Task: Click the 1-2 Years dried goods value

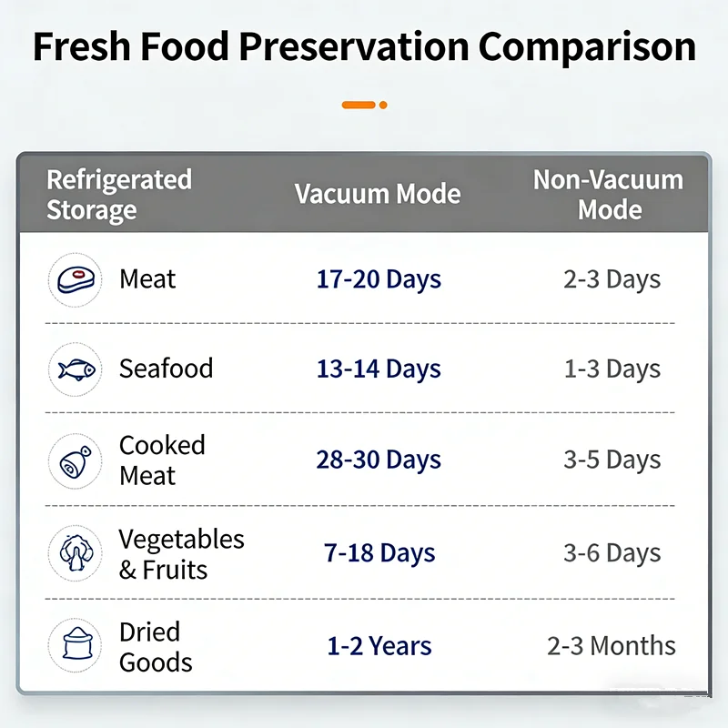Action: pyautogui.click(x=379, y=646)
